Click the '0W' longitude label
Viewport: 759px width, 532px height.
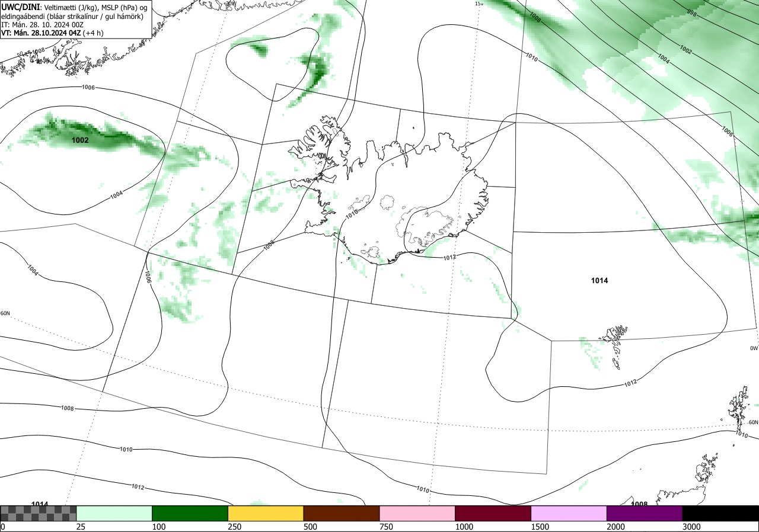[x=754, y=348]
